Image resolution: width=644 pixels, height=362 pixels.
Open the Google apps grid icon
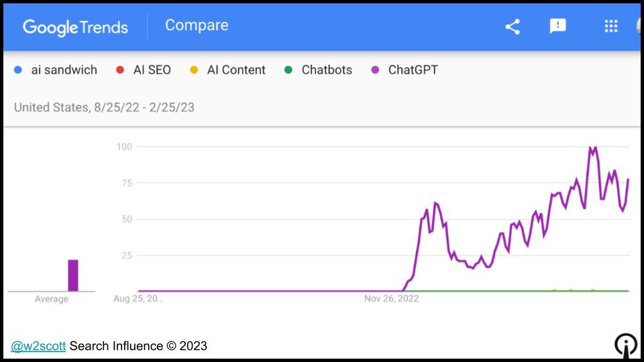610,27
